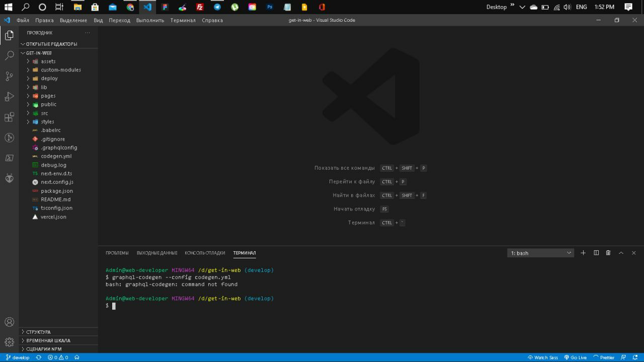The height and width of the screenshot is (362, 644).
Task: Click Watch Sass in status bar
Action: [x=543, y=357]
